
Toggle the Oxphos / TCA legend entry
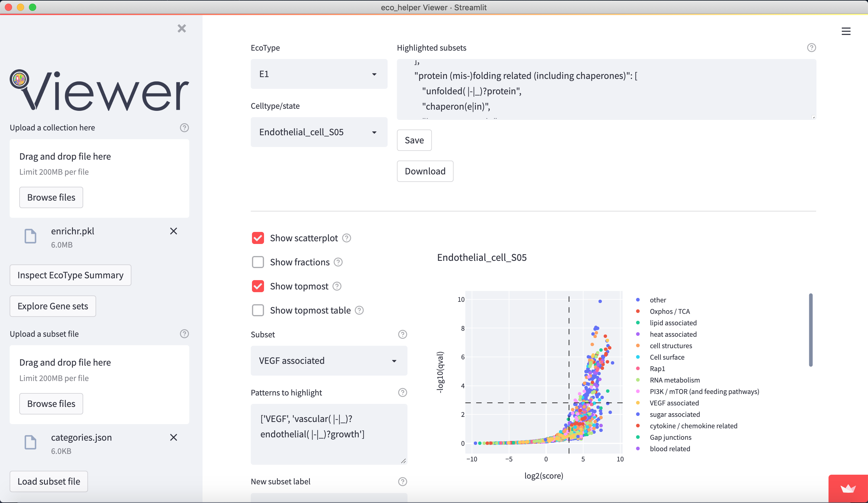click(x=669, y=311)
